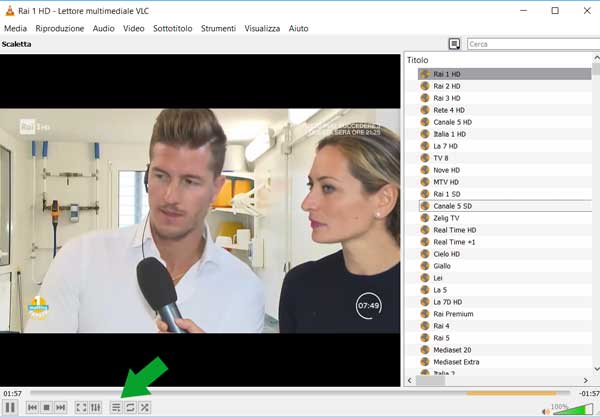
Task: Seek on the playback progress bar
Action: [300, 393]
